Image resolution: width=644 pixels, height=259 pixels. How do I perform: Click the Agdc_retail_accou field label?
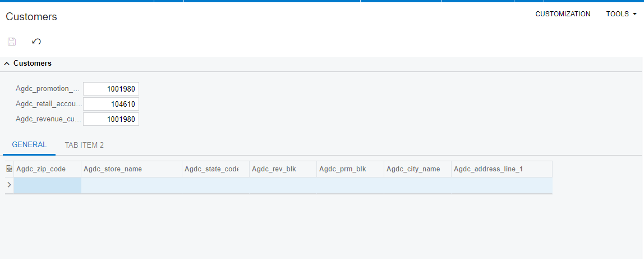coord(49,104)
